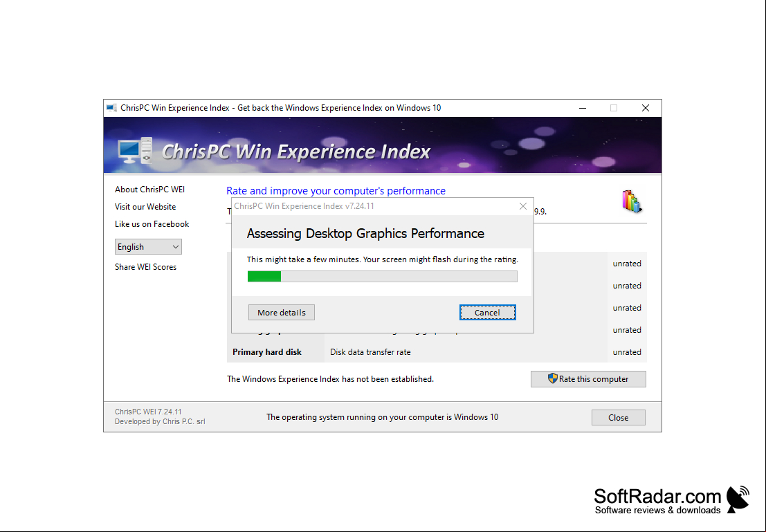This screenshot has width=766, height=532.
Task: Click the computer logo in the banner
Action: click(135, 150)
